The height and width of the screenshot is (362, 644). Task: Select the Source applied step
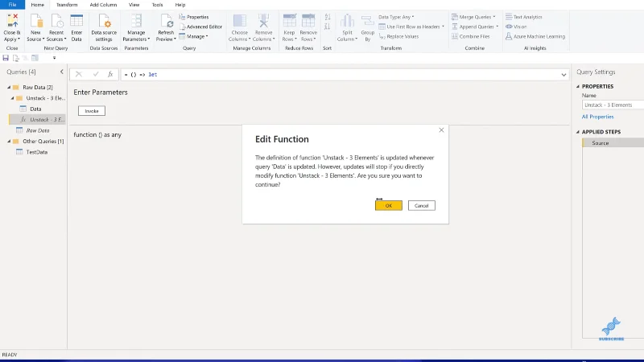pos(613,143)
